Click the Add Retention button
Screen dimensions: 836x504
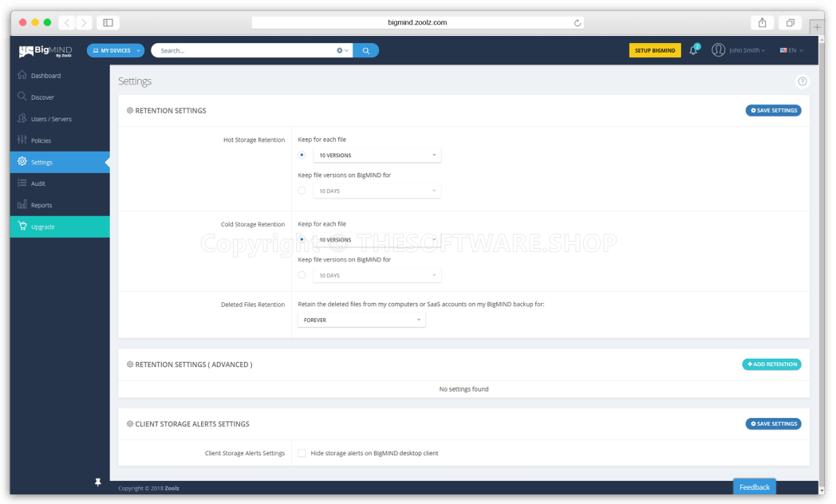[771, 364]
